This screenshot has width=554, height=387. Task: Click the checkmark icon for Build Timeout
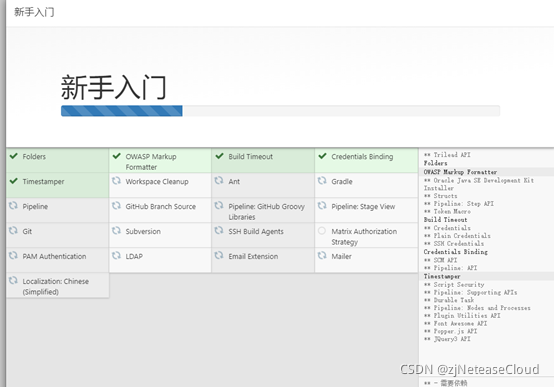[219, 156]
